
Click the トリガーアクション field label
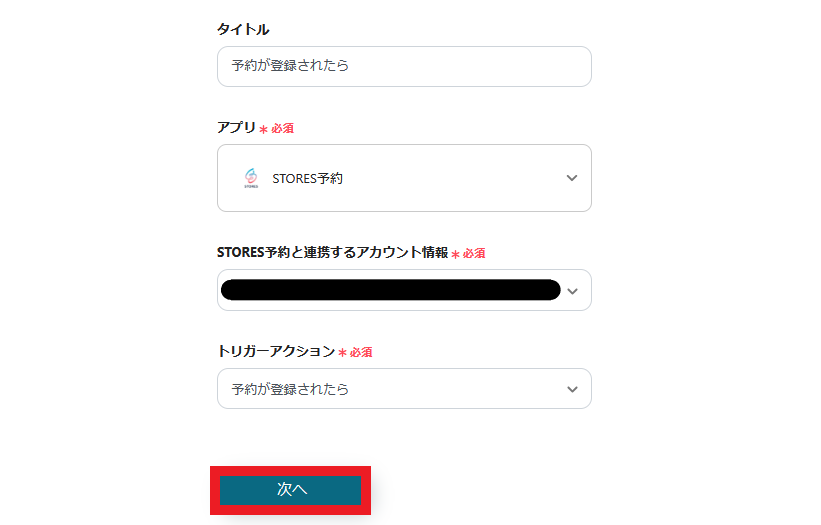[276, 351]
